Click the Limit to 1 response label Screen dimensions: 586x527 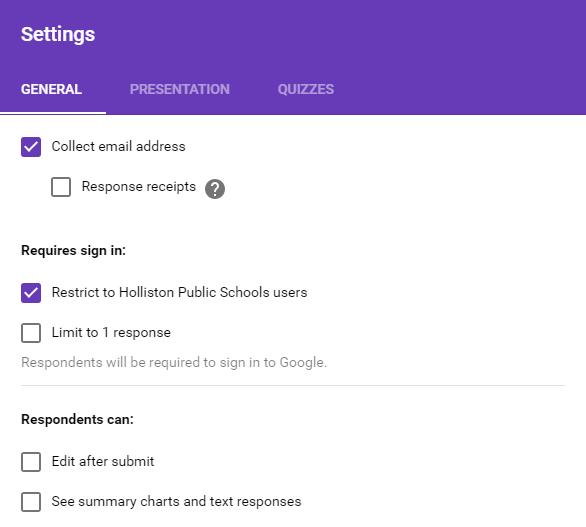[x=111, y=332]
